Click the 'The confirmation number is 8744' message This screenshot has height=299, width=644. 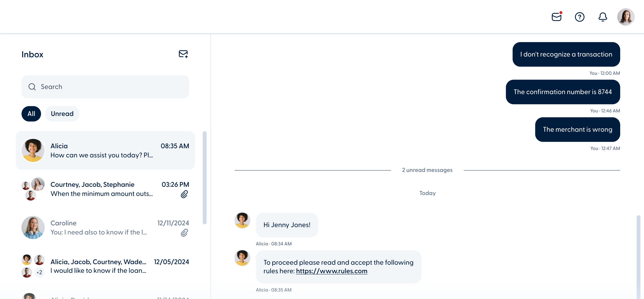tap(563, 92)
